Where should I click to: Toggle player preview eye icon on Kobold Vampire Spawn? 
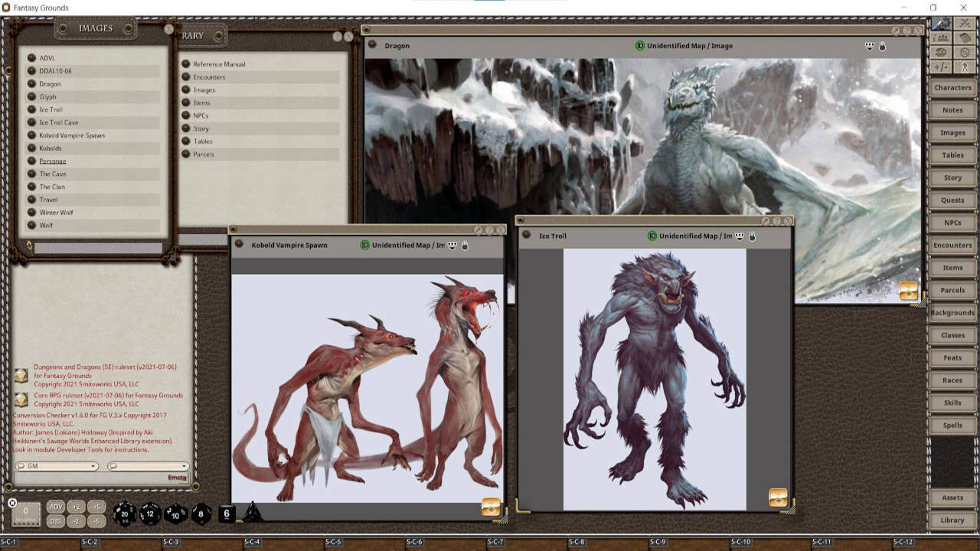click(450, 246)
